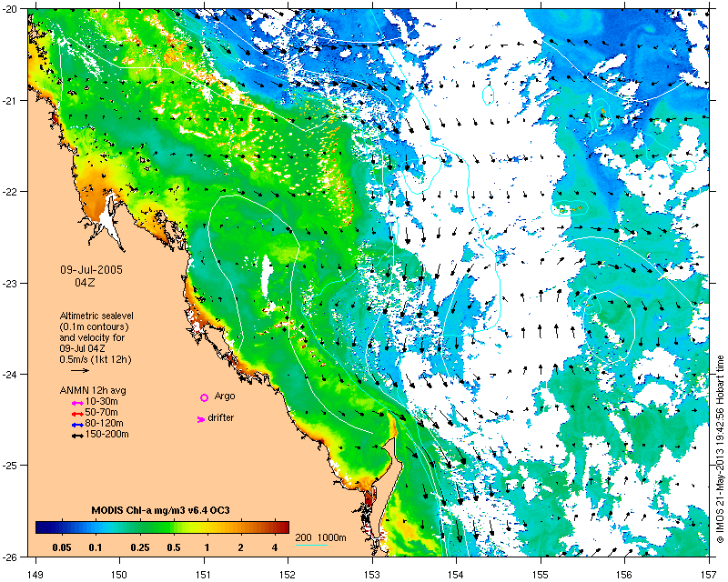Click the 0.5m/s reference velocity arrow
Image resolution: width=728 pixels, height=582 pixels.
[x=80, y=370]
